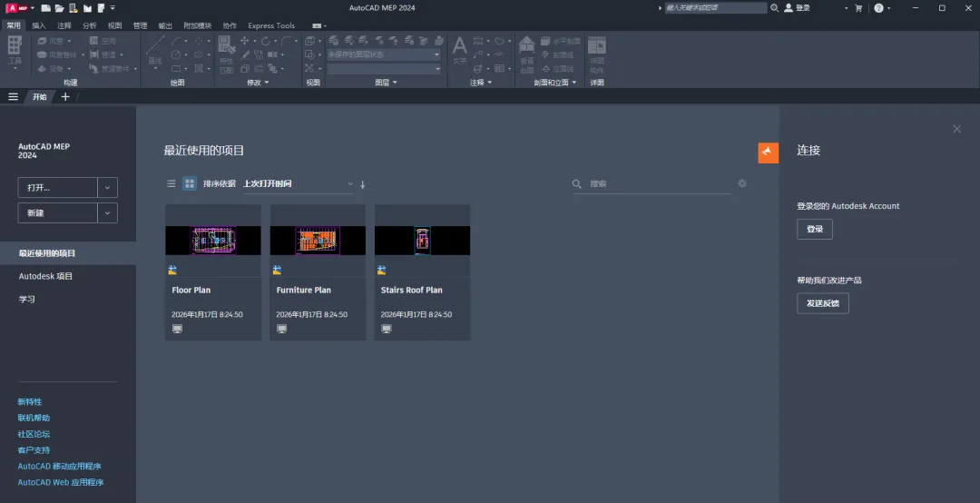The width and height of the screenshot is (980, 503).
Task: Click the Open folder icon in the quick access toolbar
Action: click(x=59, y=8)
